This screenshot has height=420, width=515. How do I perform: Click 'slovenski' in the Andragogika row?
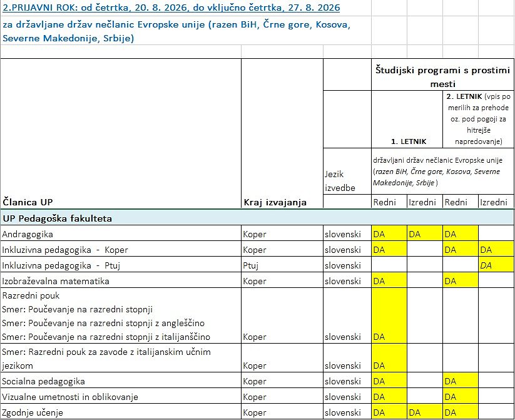coord(347,233)
